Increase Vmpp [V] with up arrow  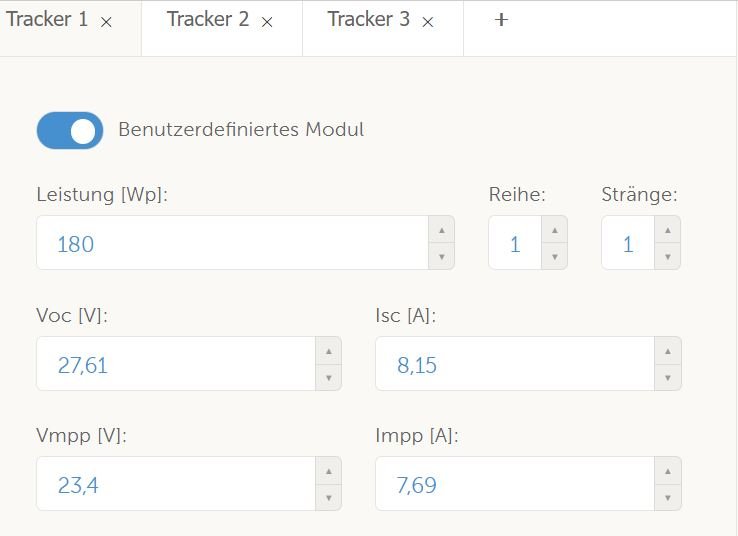pos(328,472)
